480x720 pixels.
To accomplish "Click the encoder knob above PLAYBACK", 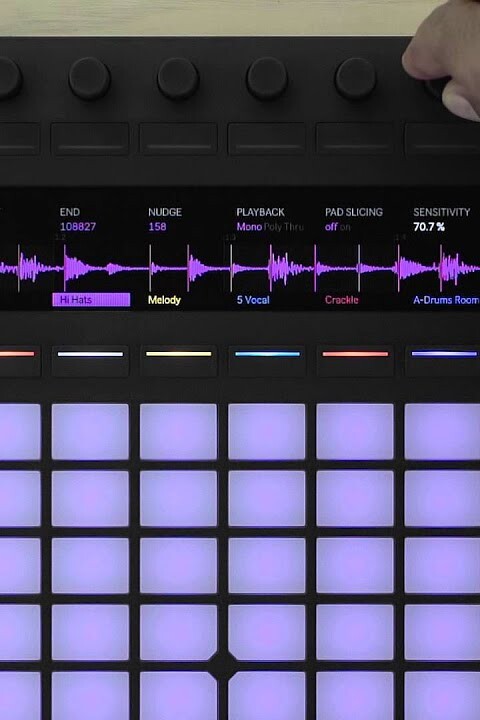I will click(x=267, y=79).
